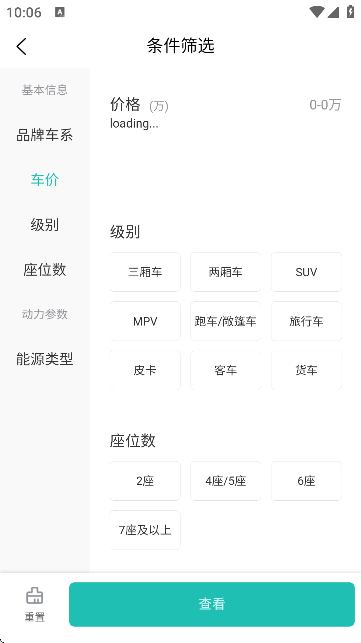Tap the Wi-Fi signal icon
This screenshot has width=361, height=643.
point(317,12)
